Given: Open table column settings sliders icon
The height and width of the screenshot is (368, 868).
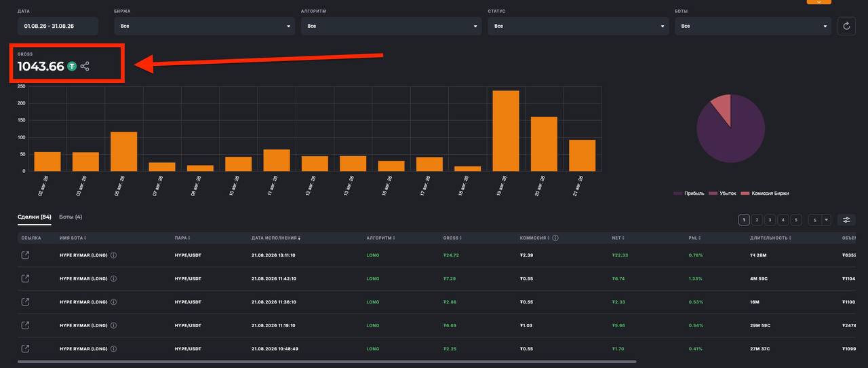Looking at the screenshot, I should 846,220.
